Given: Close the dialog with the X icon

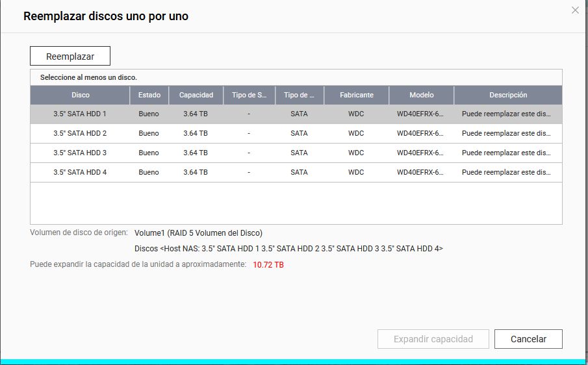Looking at the screenshot, I should 574,10.
